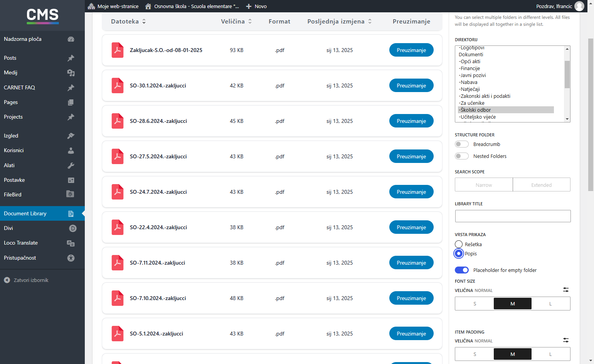The width and height of the screenshot is (594, 364).
Task: Open Moje web-stranice in admin bar
Action: pyautogui.click(x=113, y=6)
